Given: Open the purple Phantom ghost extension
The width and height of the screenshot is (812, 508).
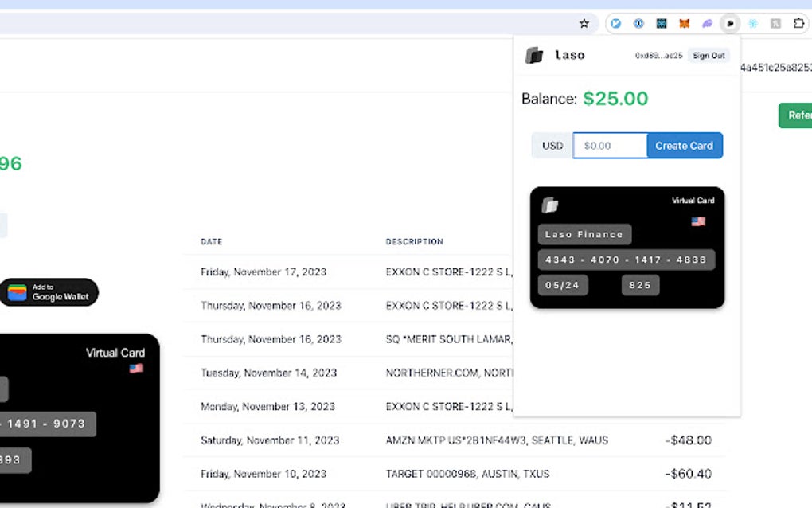Looking at the screenshot, I should pyautogui.click(x=707, y=23).
